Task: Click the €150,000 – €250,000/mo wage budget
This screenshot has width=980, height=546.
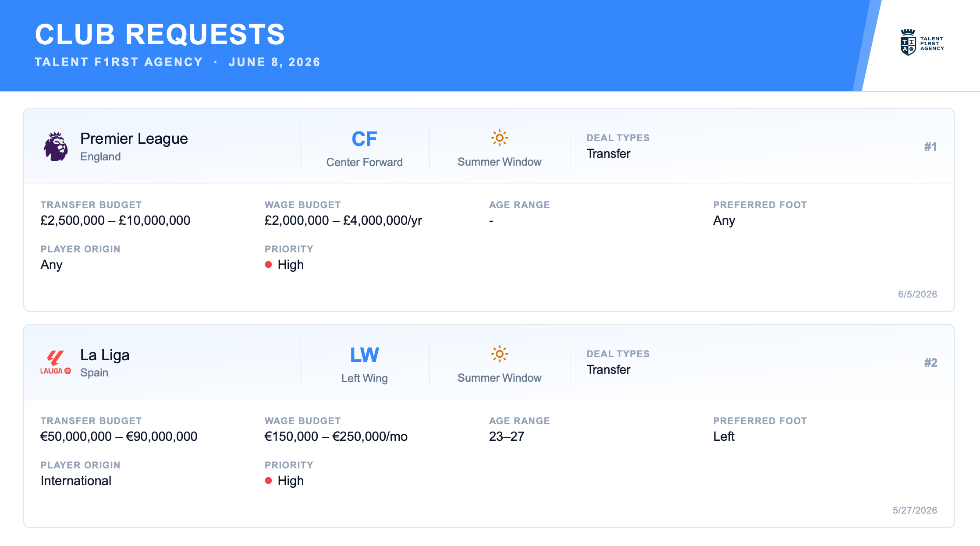Action: 336,436
